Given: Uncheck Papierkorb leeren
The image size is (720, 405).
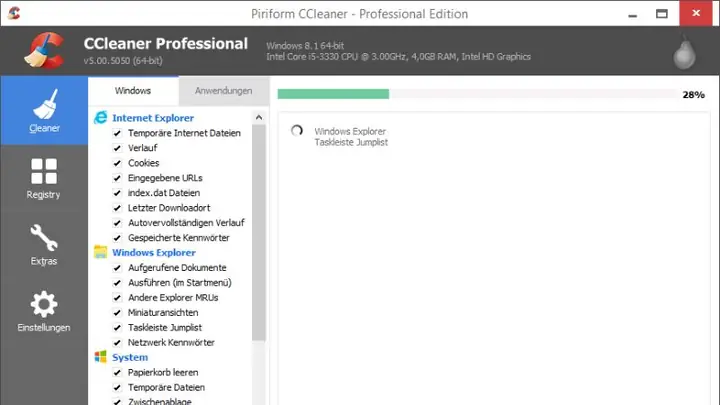Looking at the screenshot, I should [x=117, y=372].
